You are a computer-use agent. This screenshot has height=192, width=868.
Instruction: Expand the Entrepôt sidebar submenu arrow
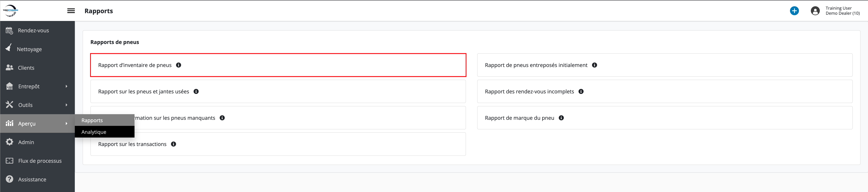click(66, 86)
